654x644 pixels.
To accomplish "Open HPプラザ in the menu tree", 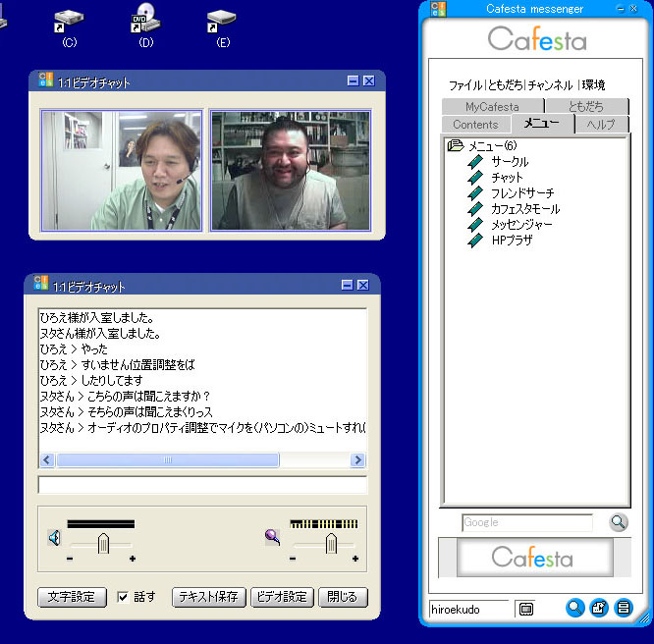I will pos(513,241).
